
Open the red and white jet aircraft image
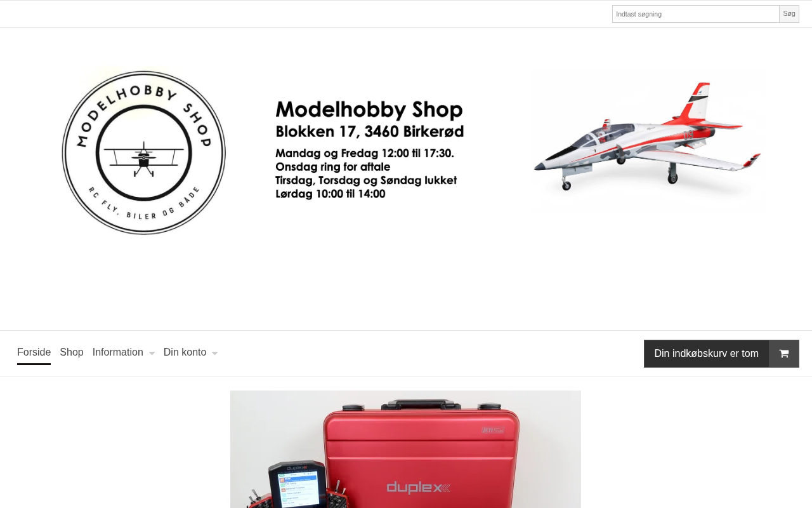tap(647, 137)
